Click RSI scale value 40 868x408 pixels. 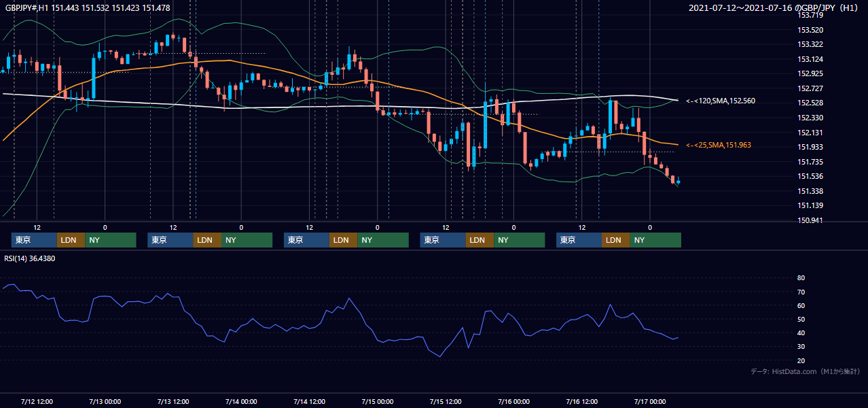[801, 333]
